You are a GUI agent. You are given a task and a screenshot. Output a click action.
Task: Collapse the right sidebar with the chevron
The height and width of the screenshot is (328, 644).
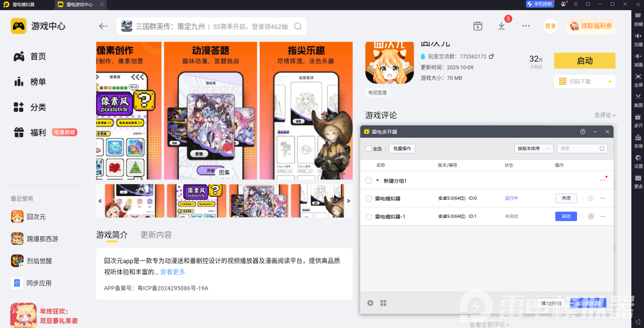click(x=638, y=4)
